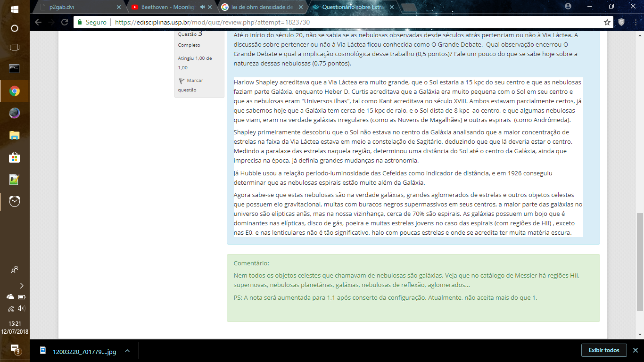Open the Chrome three-dot menu
This screenshot has width=644, height=362.
(x=635, y=22)
